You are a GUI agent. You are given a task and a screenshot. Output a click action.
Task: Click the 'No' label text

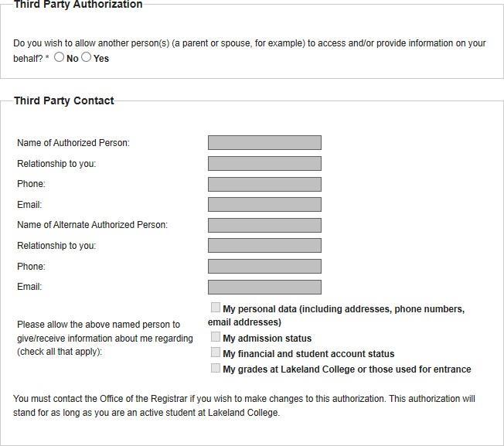coord(73,59)
